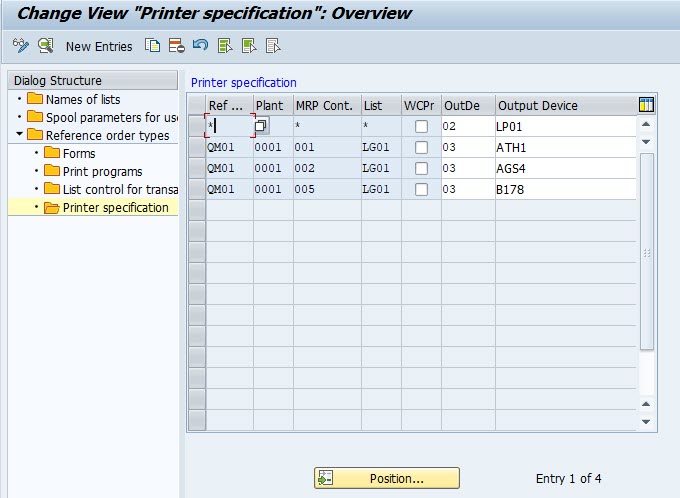The image size is (680, 498).
Task: Select the row with output device LP01
Action: tap(197, 126)
